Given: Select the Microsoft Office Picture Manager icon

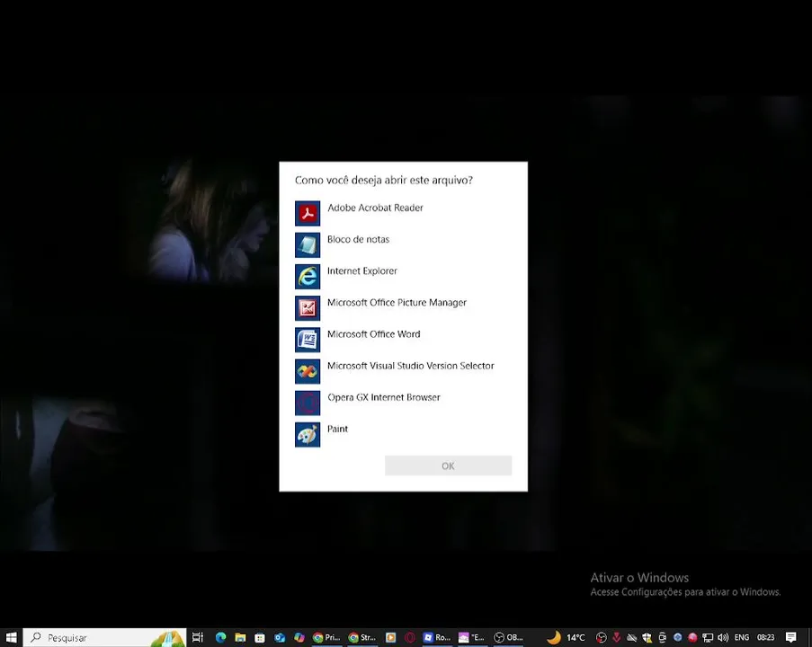Looking at the screenshot, I should click(x=308, y=308).
